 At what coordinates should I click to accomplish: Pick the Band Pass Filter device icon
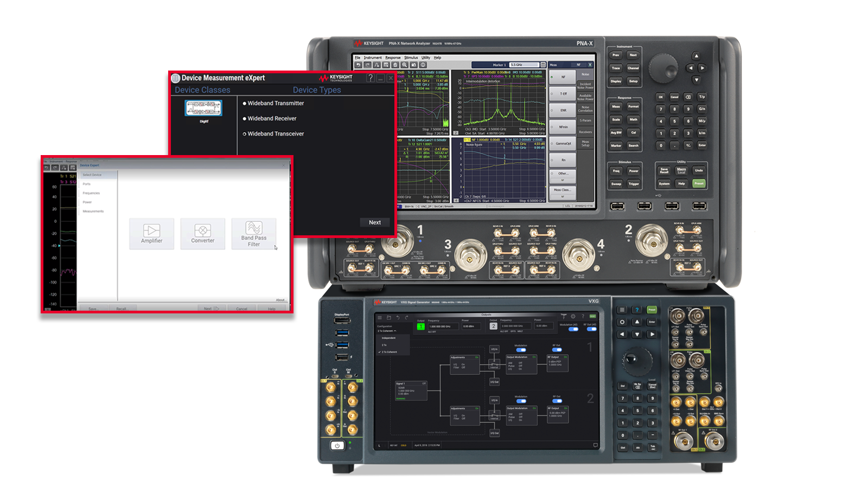253,234
